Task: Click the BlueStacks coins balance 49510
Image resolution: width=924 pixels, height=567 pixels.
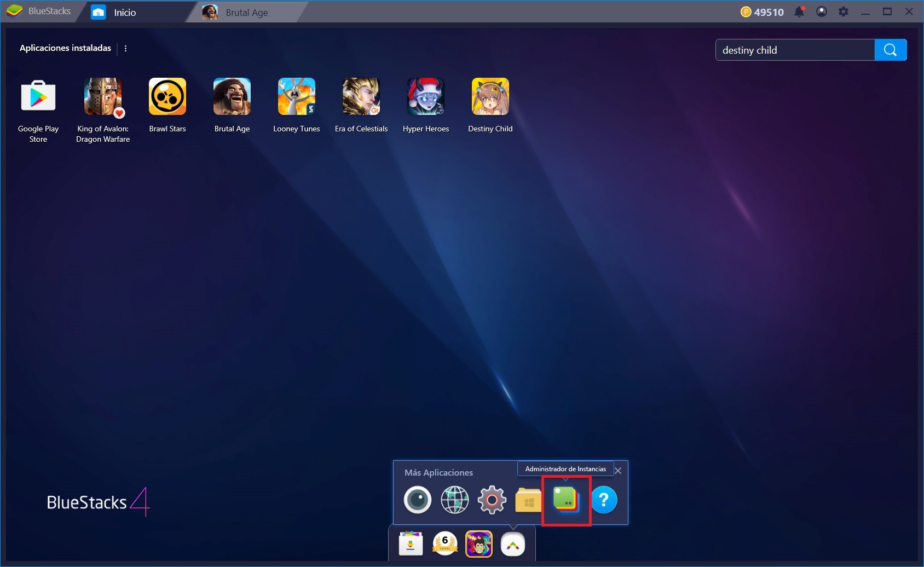Action: (x=762, y=12)
